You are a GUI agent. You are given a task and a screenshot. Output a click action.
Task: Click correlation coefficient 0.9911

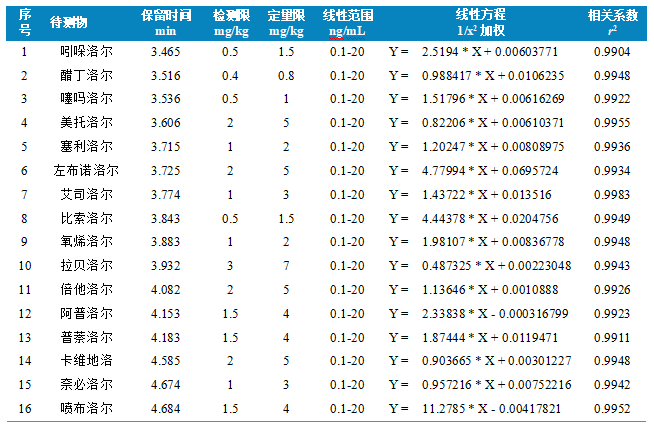click(612, 338)
